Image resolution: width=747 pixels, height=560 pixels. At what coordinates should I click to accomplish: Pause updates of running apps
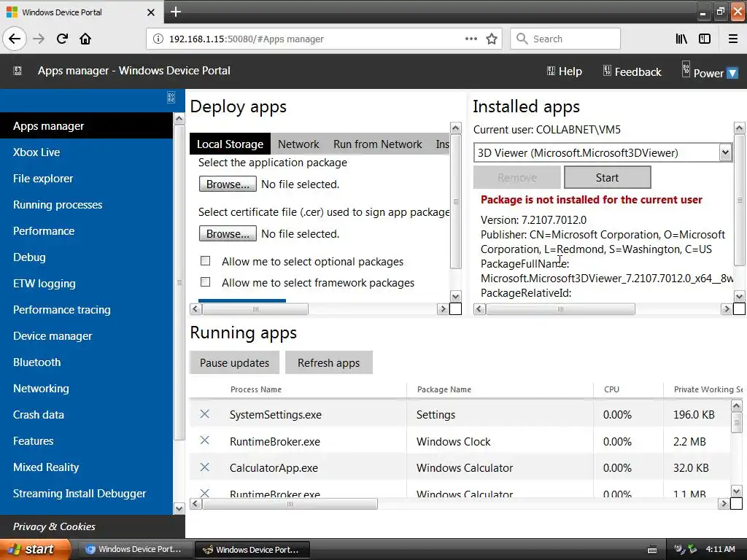click(234, 362)
